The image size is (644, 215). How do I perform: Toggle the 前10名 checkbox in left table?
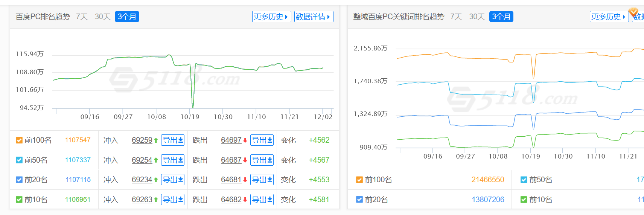pos(19,200)
